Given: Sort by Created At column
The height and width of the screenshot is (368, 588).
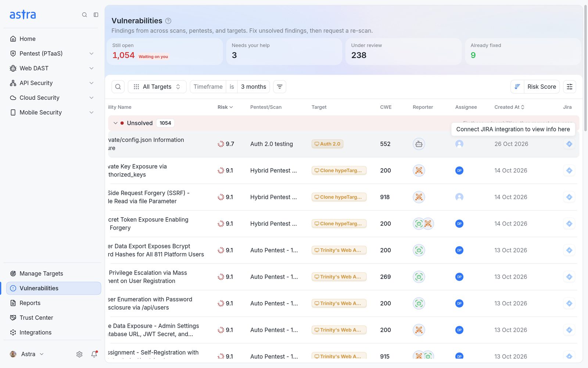Looking at the screenshot, I should pos(509,107).
